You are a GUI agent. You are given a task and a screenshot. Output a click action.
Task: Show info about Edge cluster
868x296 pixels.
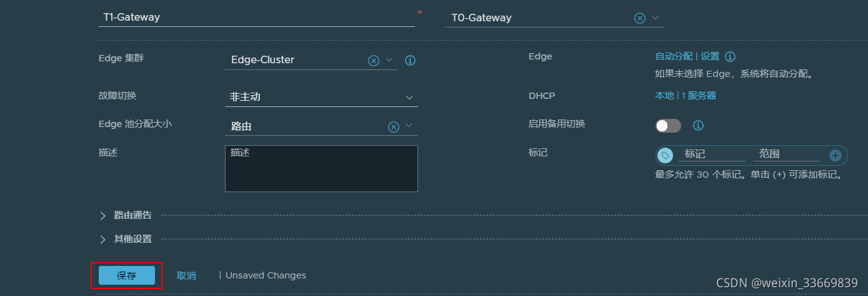tap(411, 61)
